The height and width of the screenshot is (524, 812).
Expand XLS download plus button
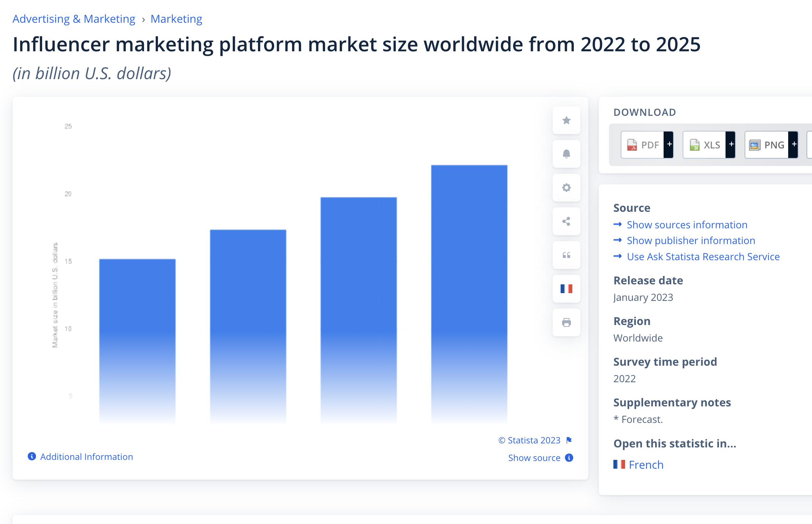click(731, 144)
